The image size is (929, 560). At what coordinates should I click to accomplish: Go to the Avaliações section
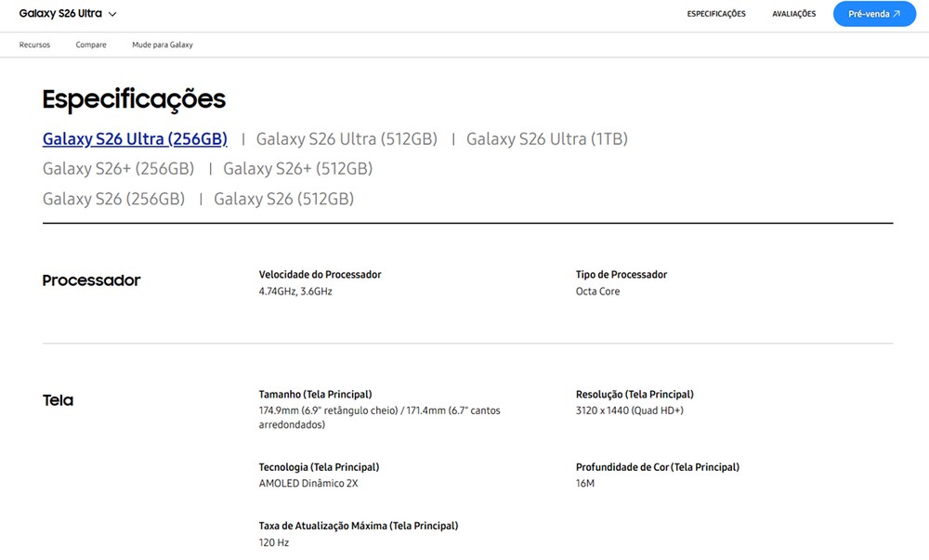793,14
